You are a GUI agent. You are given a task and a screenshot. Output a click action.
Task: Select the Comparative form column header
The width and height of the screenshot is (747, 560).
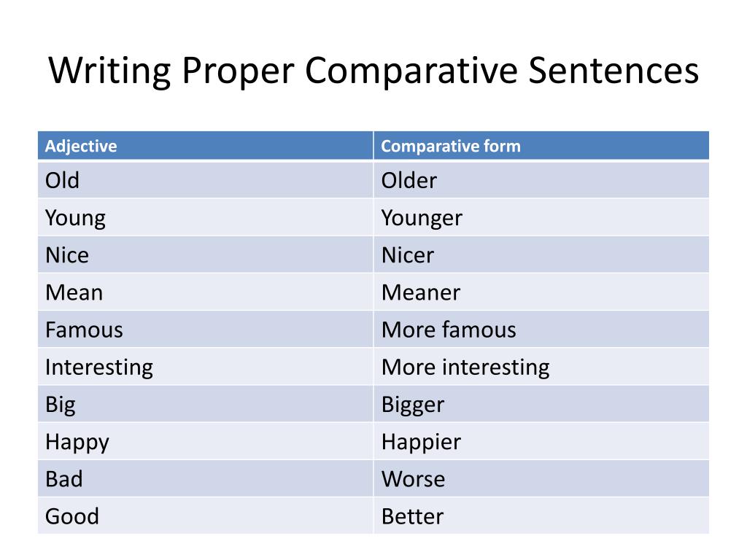(x=541, y=146)
